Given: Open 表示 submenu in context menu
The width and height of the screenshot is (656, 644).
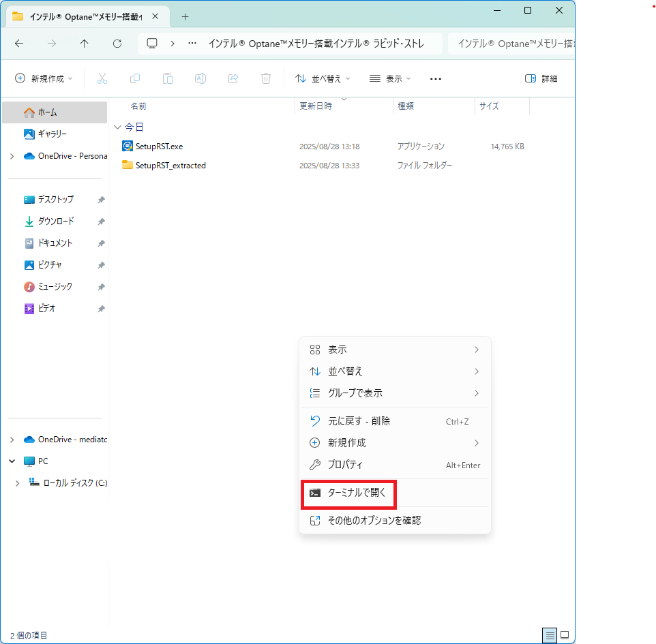Looking at the screenshot, I should [395, 350].
